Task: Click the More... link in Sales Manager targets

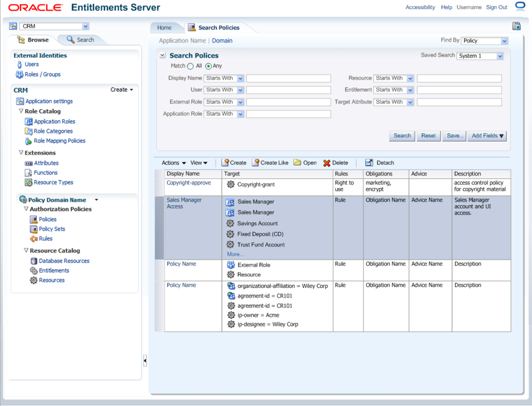Action: [235, 254]
